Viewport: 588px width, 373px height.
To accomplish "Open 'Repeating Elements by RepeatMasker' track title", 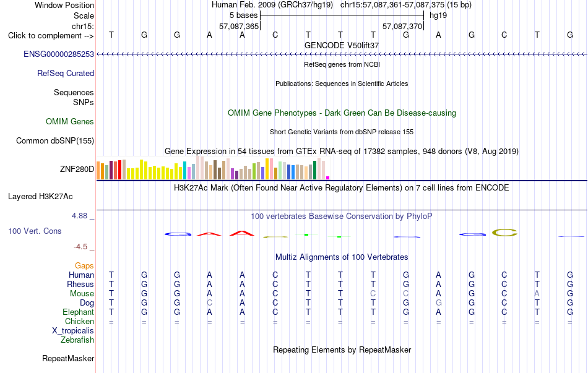I will pos(342,349).
